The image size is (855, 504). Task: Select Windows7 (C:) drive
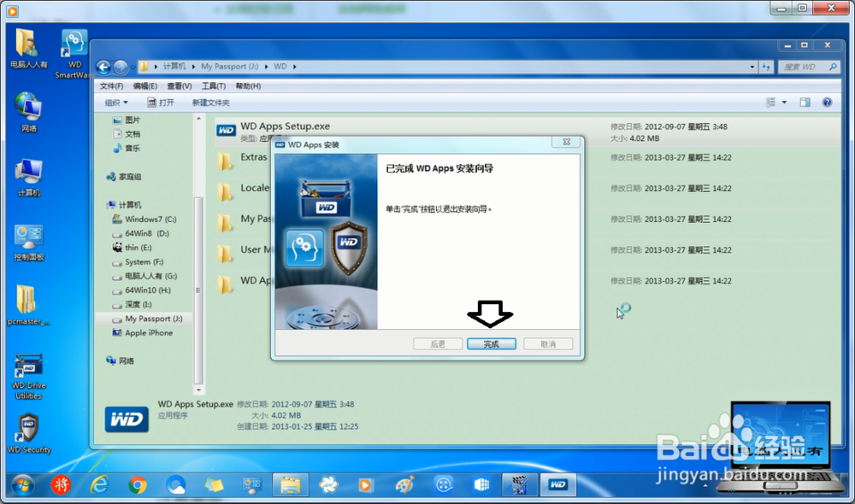click(144, 219)
